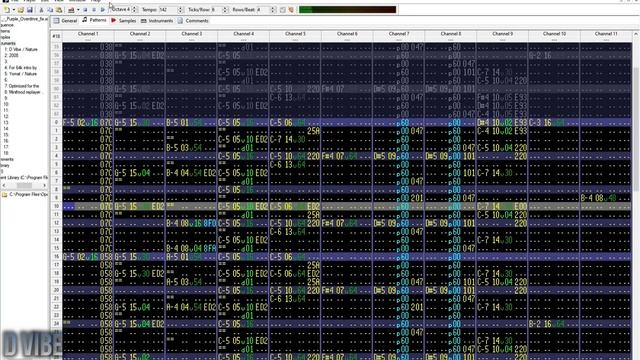Viewport: 640px width, 360px height.
Task: Click row number 0 in pattern
Action: coord(56,122)
